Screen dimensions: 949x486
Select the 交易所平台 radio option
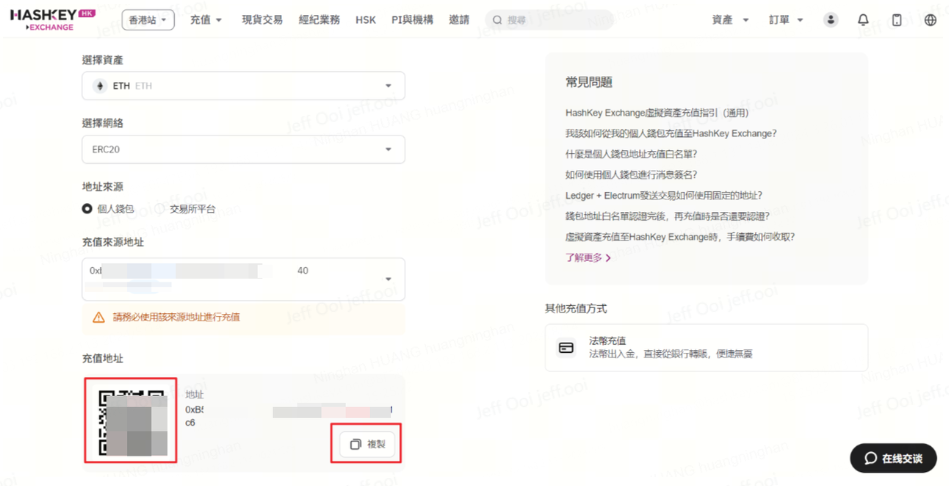click(x=160, y=209)
